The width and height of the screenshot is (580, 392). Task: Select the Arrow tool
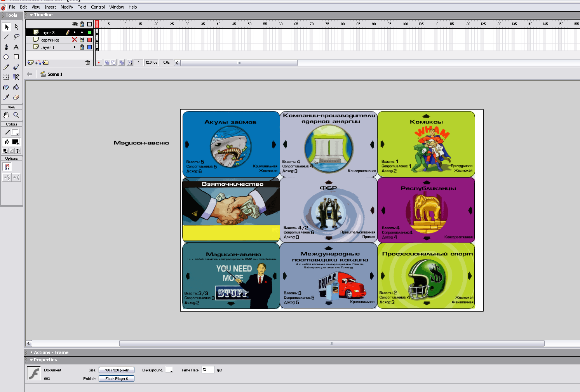(7, 27)
